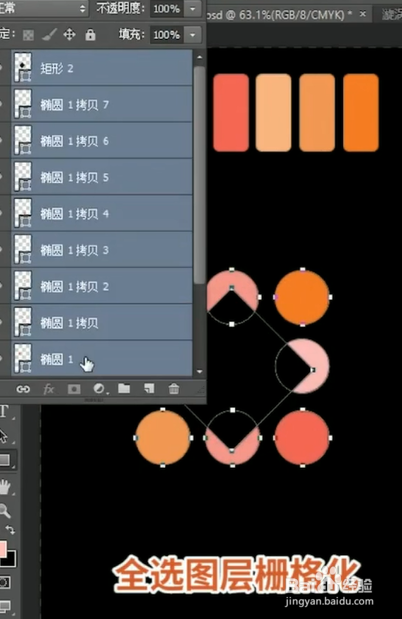This screenshot has height=619, width=402.
Task: Click the layers panel scrollbar thumb
Action: tap(200, 174)
